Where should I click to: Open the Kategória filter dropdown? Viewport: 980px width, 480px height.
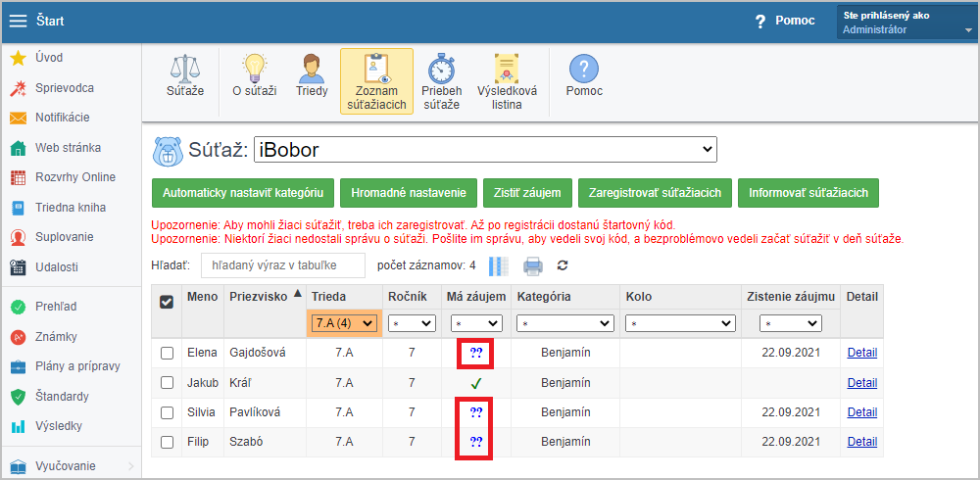tap(565, 323)
